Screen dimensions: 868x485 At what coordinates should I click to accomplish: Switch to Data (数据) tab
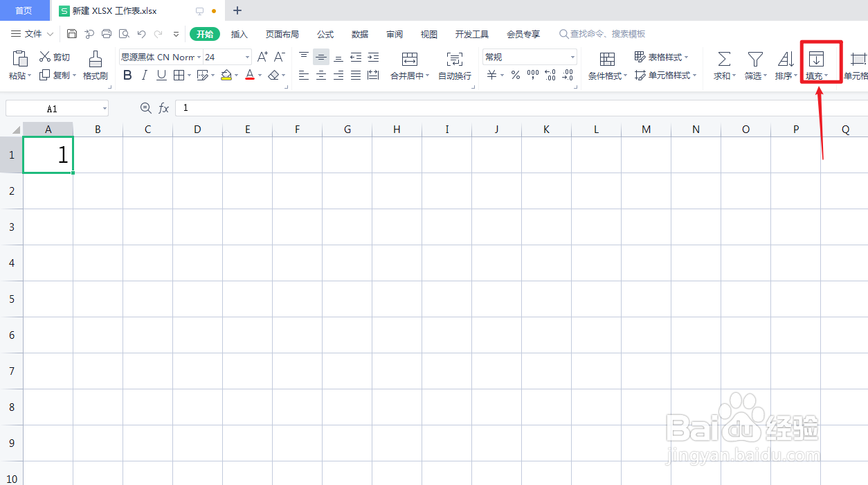pos(360,34)
